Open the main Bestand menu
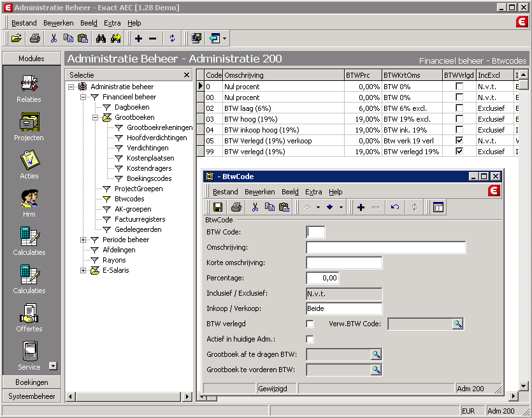The image size is (532, 418). (x=24, y=23)
